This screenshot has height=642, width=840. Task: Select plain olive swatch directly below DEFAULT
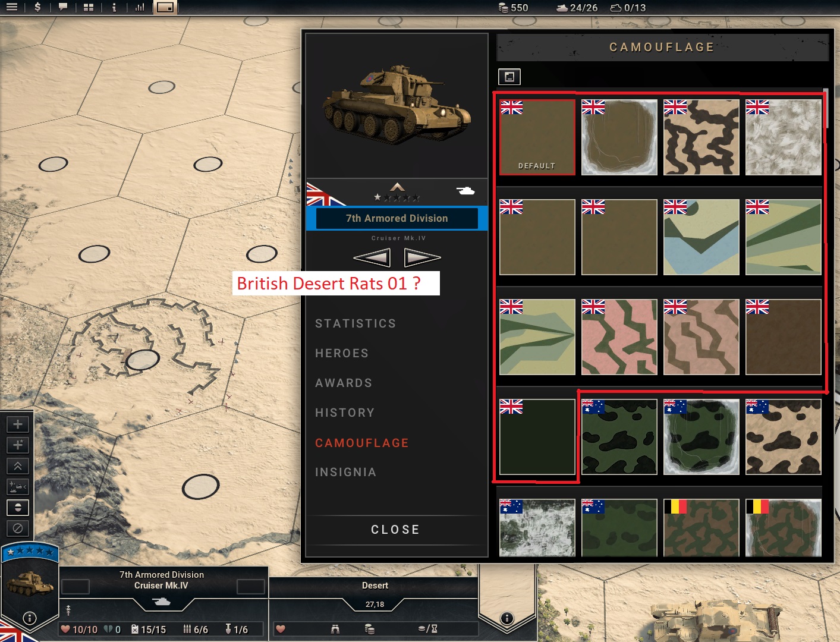click(537, 237)
